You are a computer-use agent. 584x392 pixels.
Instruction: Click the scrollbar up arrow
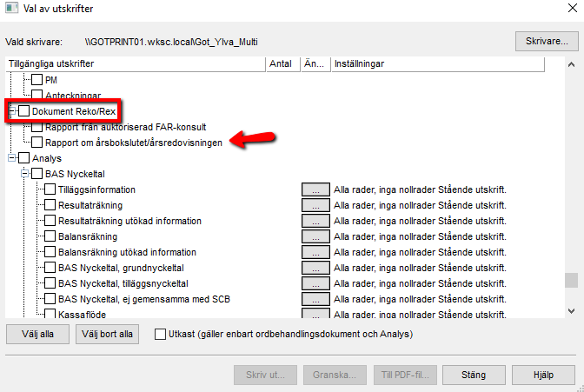pyautogui.click(x=571, y=64)
